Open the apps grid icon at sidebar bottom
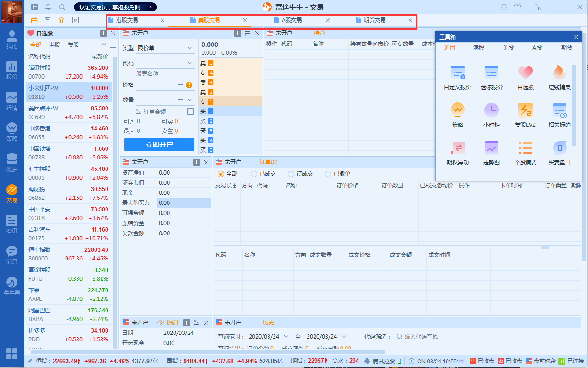588x368 pixels. pyautogui.click(x=12, y=354)
